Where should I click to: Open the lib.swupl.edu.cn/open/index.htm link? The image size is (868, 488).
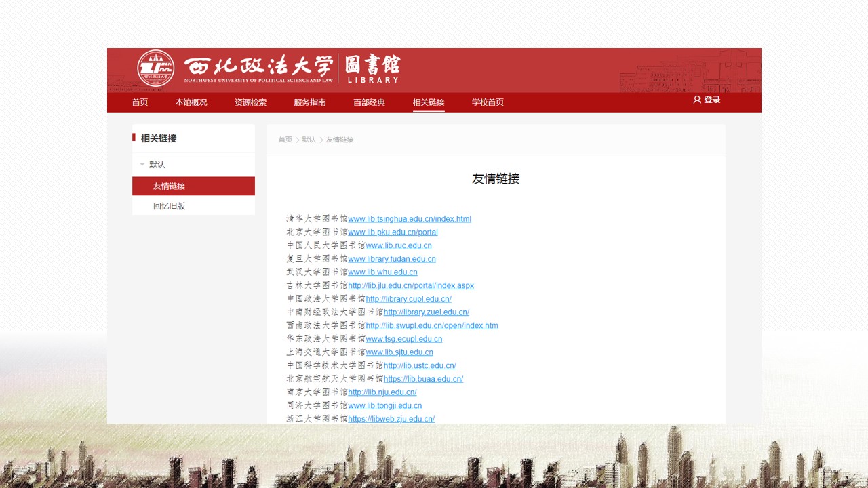point(432,325)
